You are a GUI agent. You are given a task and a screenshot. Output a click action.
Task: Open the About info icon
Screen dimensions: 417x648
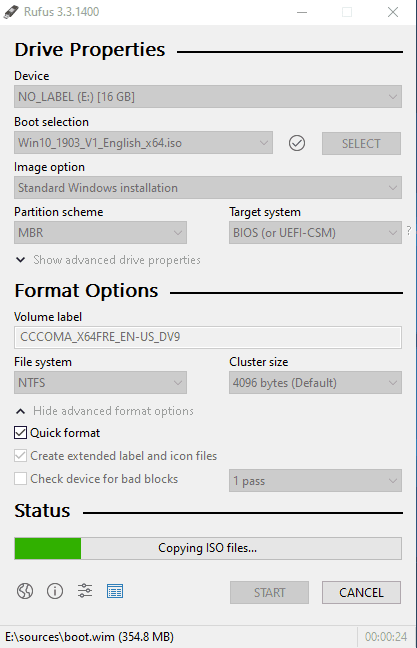coord(55,591)
